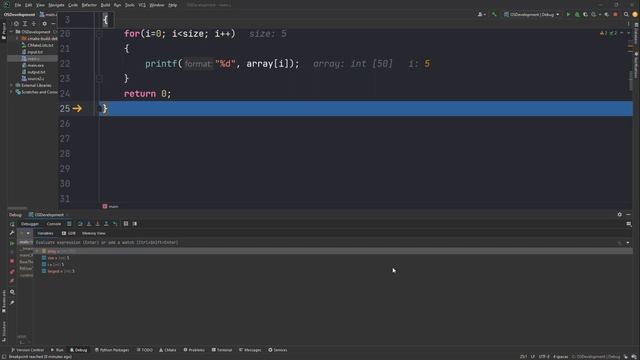Expand the External Libraries node
The height and width of the screenshot is (360, 640).
(11, 85)
